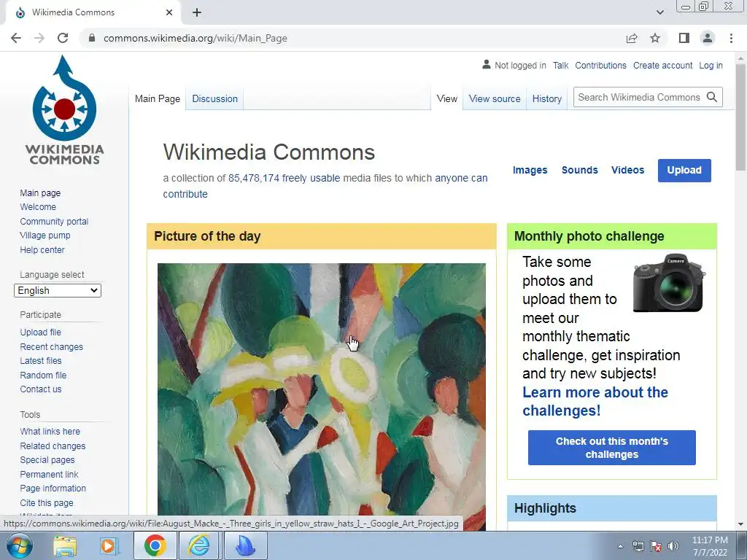Open the Chrome profile avatar
This screenshot has width=747, height=560.
(708, 38)
